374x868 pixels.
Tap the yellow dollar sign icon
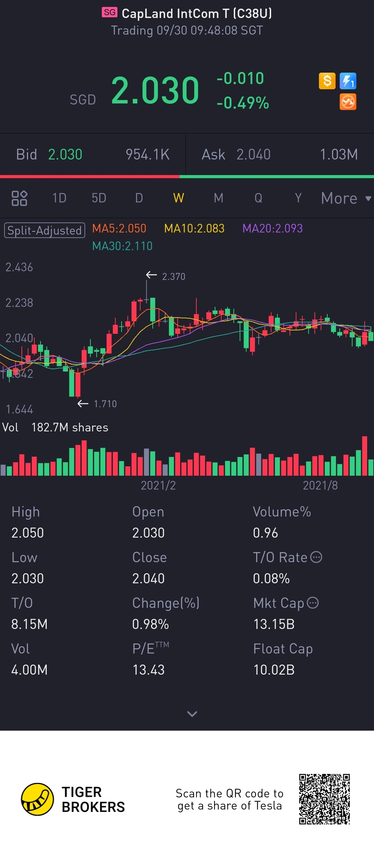[327, 81]
